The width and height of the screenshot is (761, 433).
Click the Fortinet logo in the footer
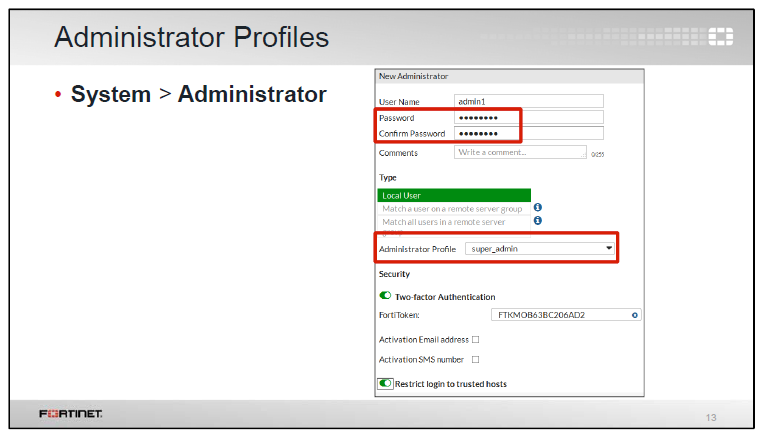(x=70, y=413)
